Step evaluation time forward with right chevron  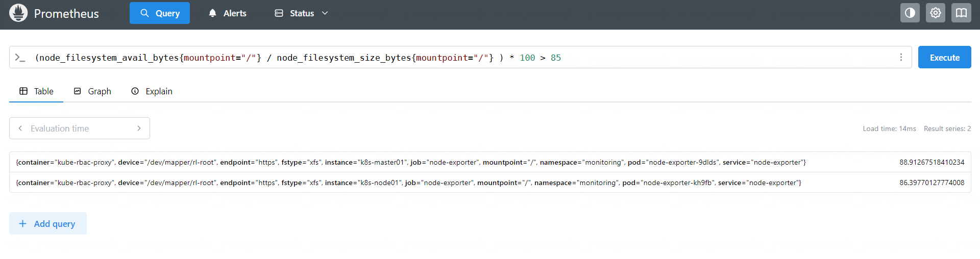click(139, 128)
